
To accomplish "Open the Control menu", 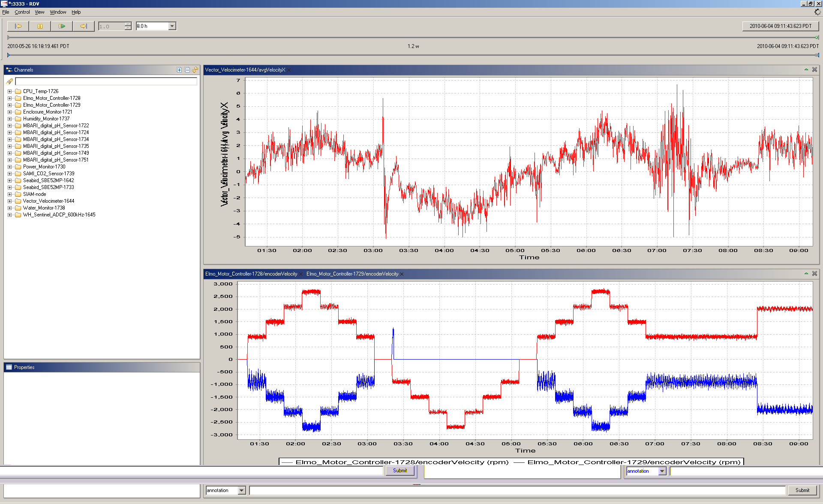I will [x=22, y=12].
